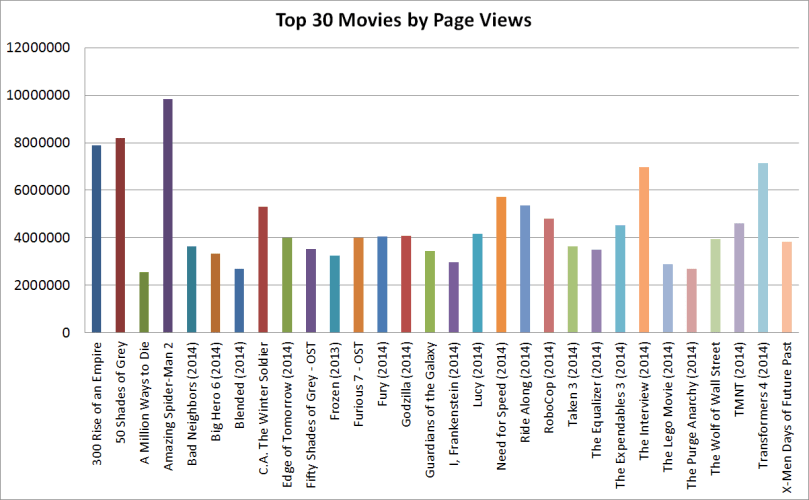Image resolution: width=809 pixels, height=500 pixels.
Task: Select the Edge of Tomorrow (2014) bar
Action: (x=287, y=285)
